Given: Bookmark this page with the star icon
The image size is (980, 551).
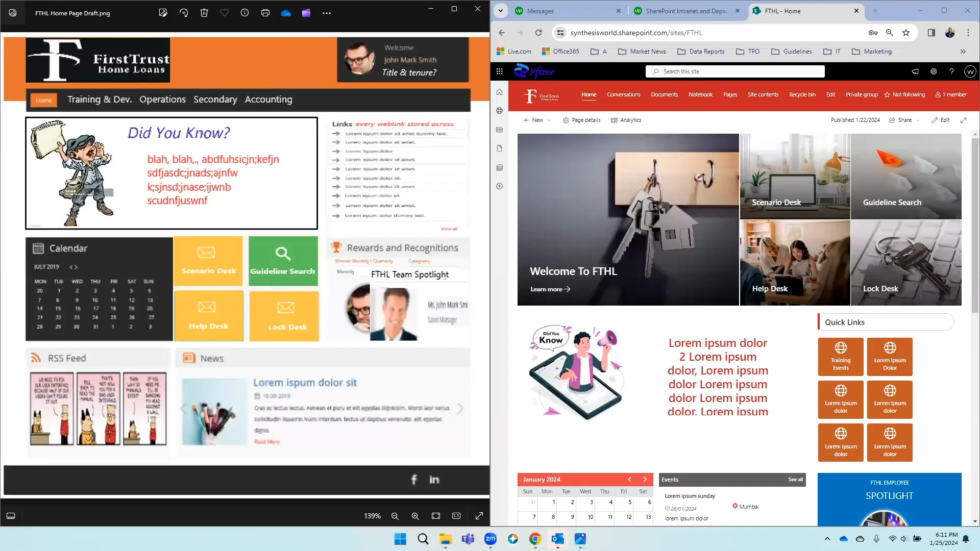Looking at the screenshot, I should click(x=906, y=33).
